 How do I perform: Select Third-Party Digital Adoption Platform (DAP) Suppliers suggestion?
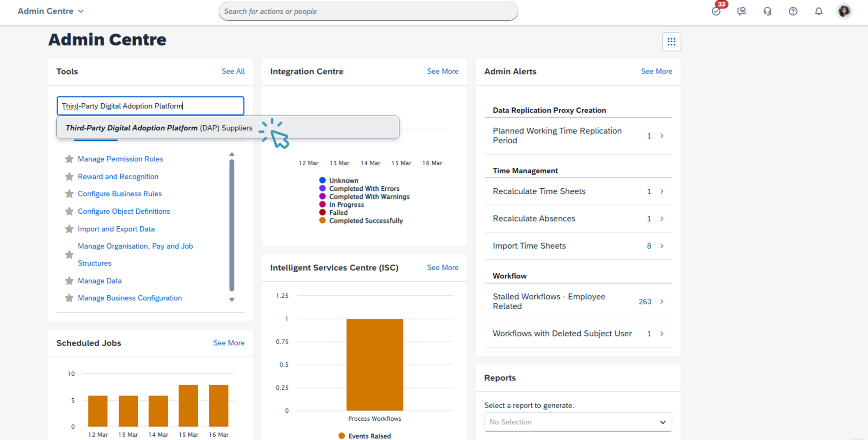228,128
